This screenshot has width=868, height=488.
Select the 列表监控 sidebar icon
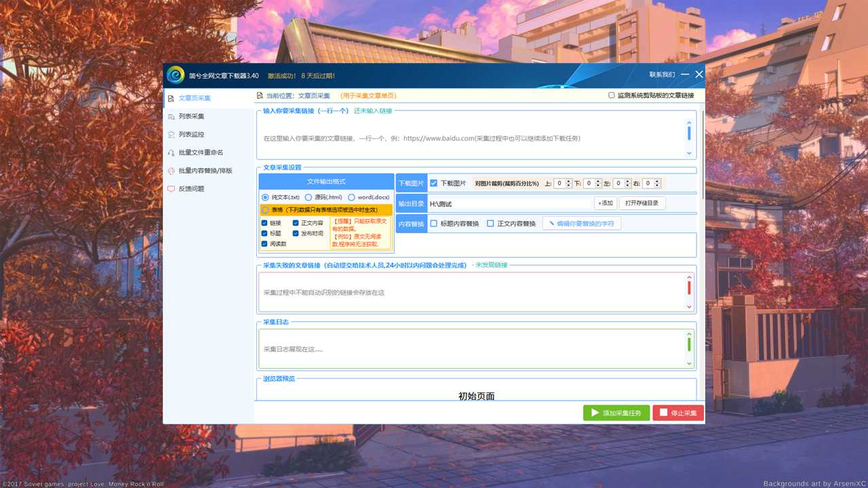tap(171, 135)
